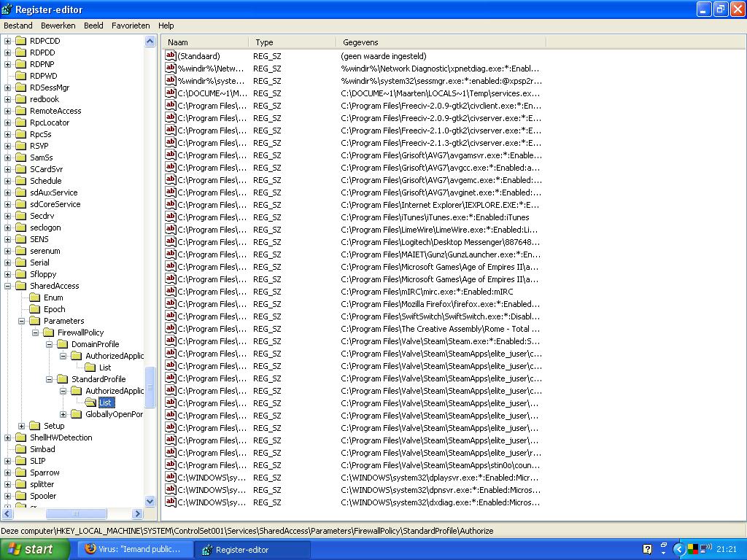
Task: Click Register-editor taskbar button
Action: click(252, 550)
